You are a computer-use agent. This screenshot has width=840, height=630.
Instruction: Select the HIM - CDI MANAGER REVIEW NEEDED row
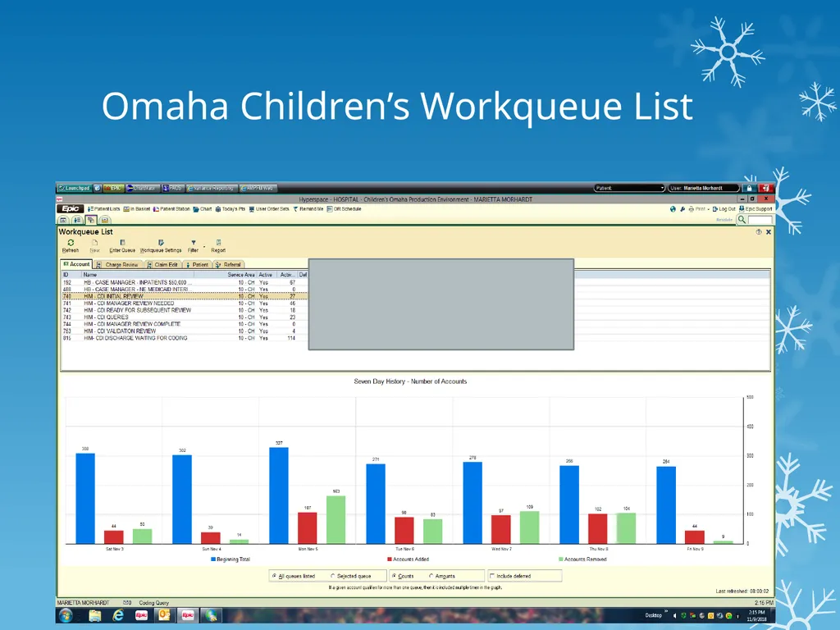[x=185, y=304]
